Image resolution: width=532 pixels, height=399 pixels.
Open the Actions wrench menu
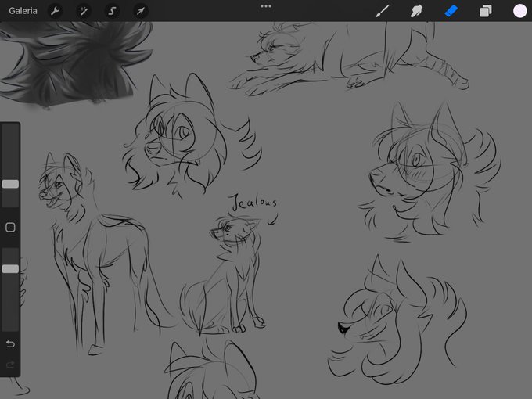(55, 11)
